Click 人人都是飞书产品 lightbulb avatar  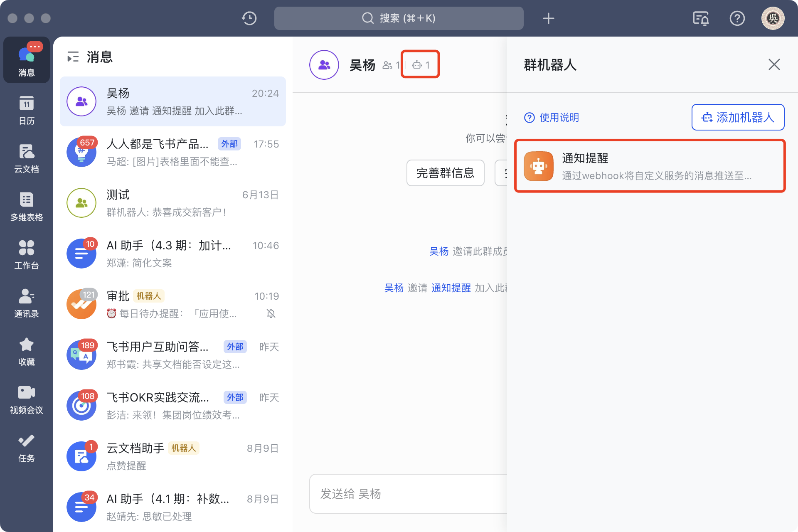[81, 152]
